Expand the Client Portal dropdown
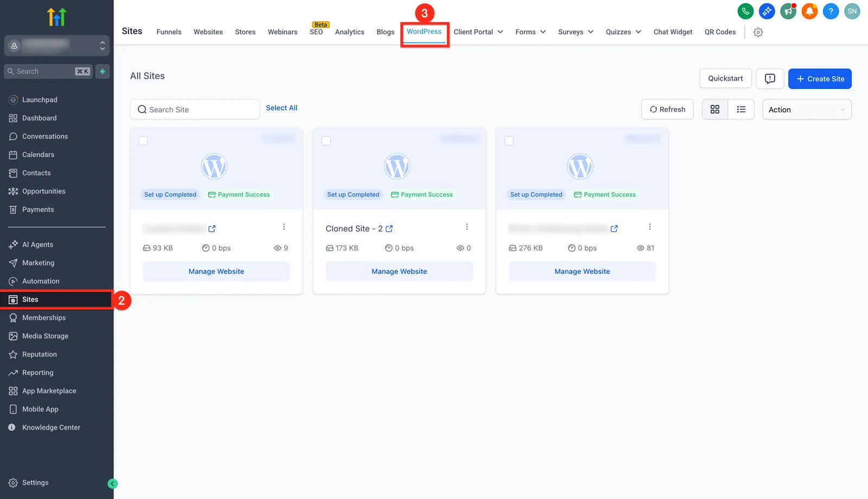This screenshot has width=868, height=499. [478, 32]
